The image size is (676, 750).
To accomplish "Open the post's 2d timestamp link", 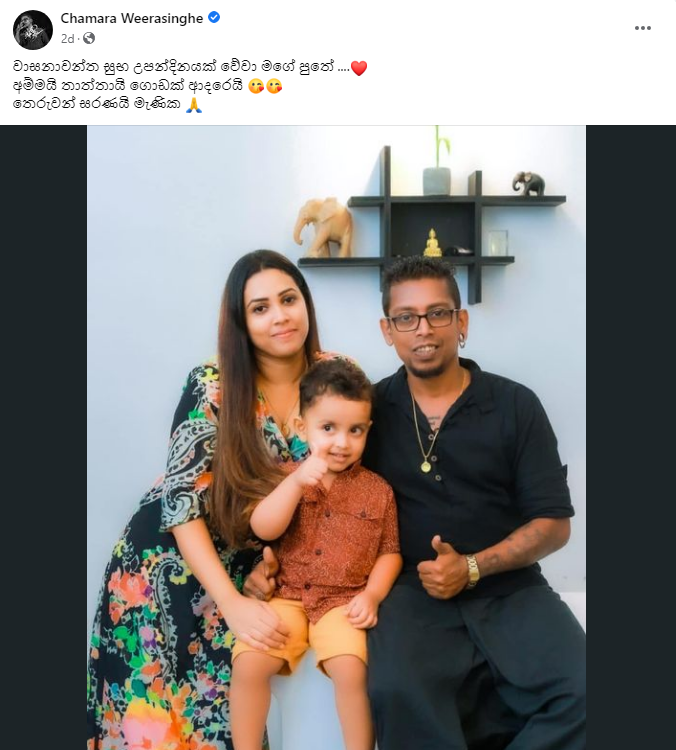I will coord(67,39).
